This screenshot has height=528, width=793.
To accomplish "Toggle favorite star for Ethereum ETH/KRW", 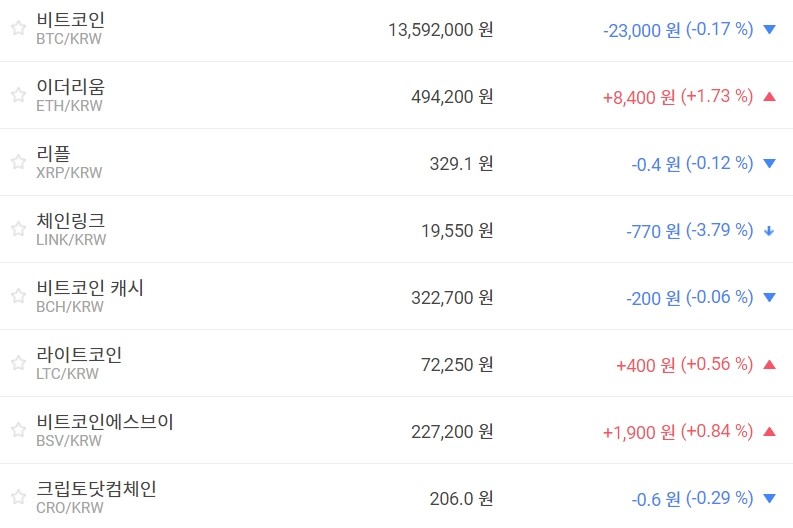I will pos(18,95).
